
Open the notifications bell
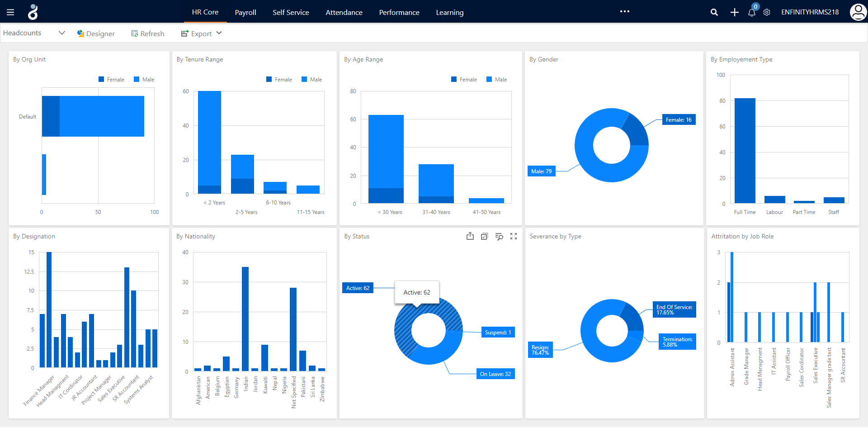pos(751,12)
